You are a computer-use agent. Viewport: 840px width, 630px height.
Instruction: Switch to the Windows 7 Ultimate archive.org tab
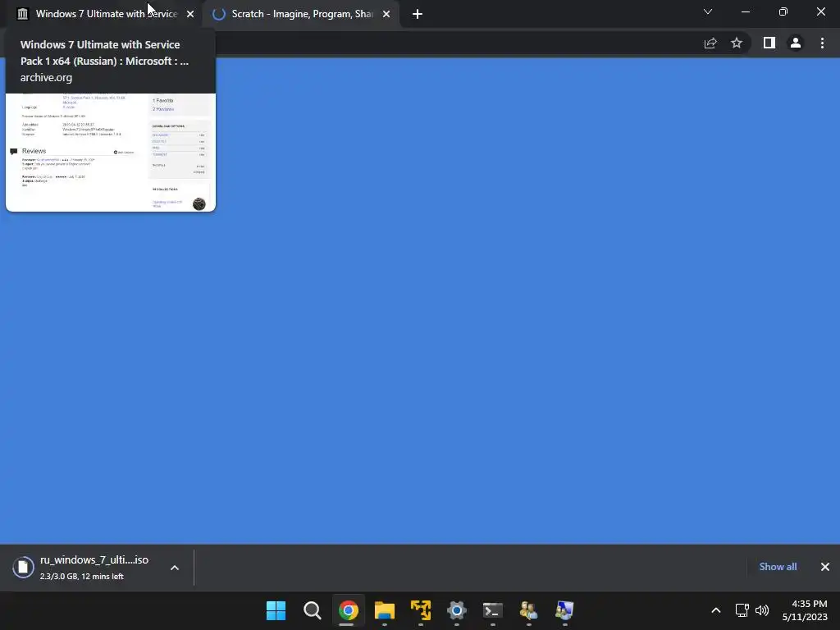click(x=106, y=14)
